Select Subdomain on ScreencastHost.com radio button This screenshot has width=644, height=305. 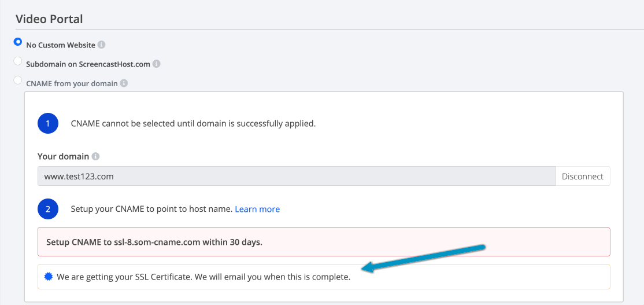coord(18,61)
